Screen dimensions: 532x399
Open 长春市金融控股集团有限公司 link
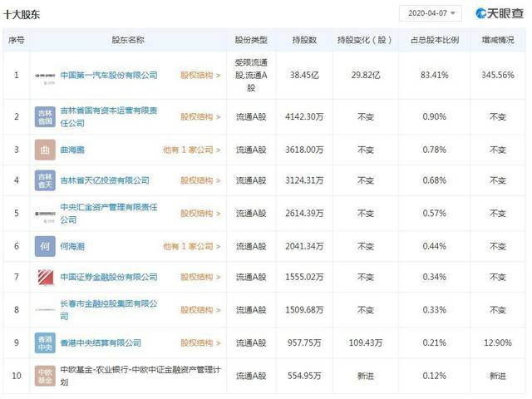pyautogui.click(x=109, y=310)
